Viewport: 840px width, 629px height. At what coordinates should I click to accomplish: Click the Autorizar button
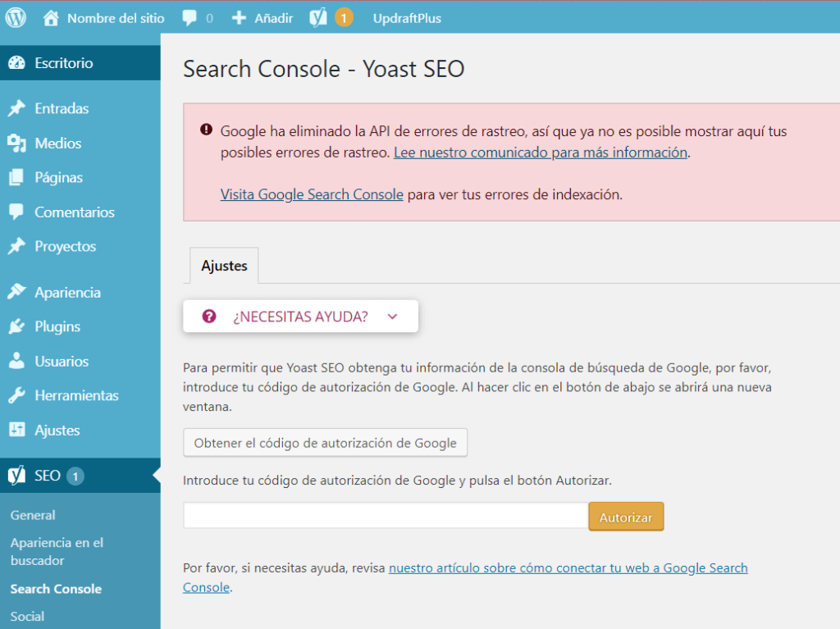[626, 517]
